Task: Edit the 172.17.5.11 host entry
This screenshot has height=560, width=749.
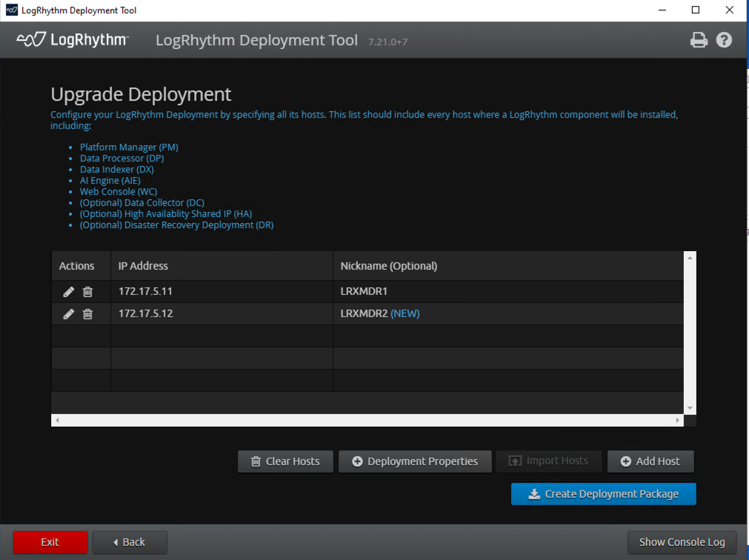Action: coord(69,292)
